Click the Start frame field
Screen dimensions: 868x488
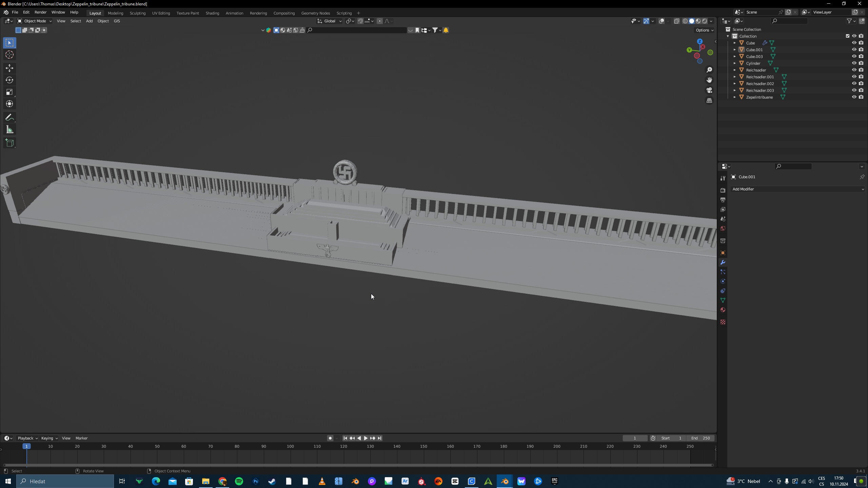tap(671, 438)
